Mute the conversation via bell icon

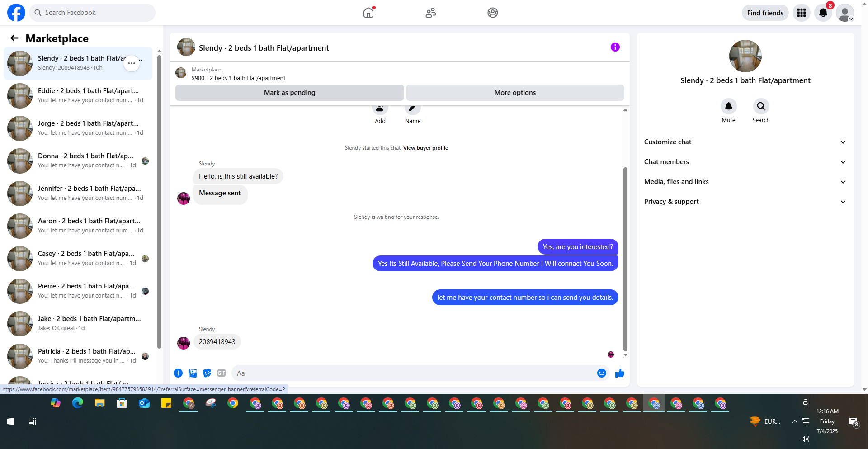[729, 106]
